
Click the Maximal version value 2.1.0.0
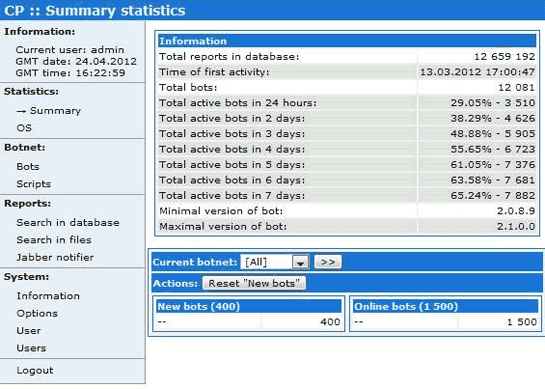(516, 226)
